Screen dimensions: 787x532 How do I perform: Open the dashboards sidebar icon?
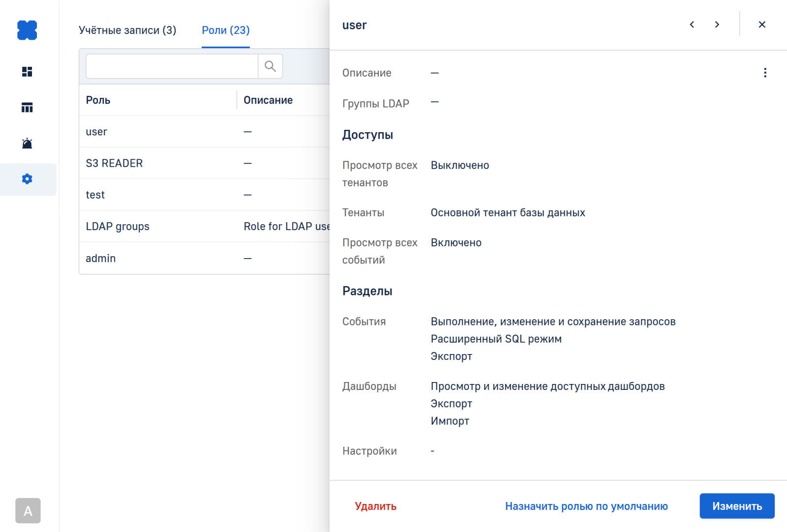(27, 72)
